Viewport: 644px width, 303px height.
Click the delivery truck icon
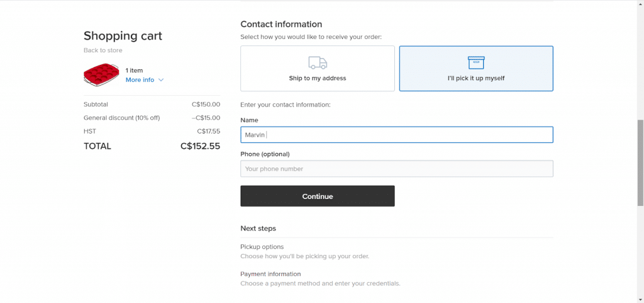[x=318, y=63]
